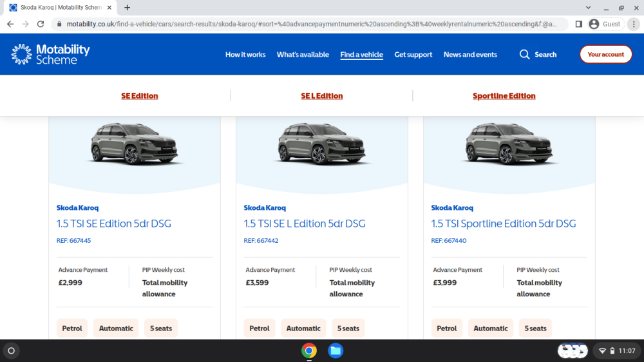Viewport: 644px width, 362px height.
Task: Click the 5 seats tag on the SE Edition card
Action: 161,329
